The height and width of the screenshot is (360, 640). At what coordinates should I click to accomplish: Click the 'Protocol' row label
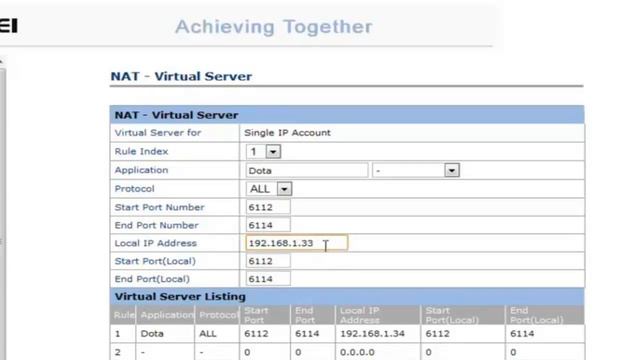click(134, 189)
